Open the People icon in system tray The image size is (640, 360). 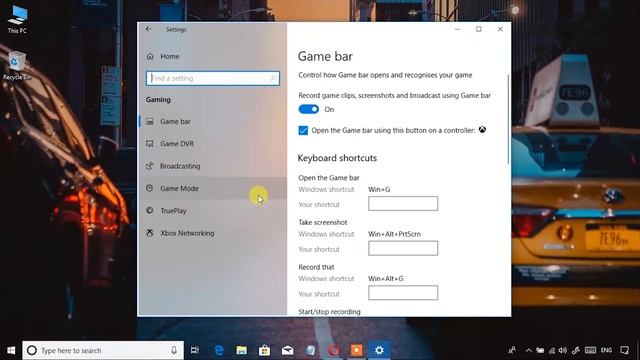coord(512,350)
